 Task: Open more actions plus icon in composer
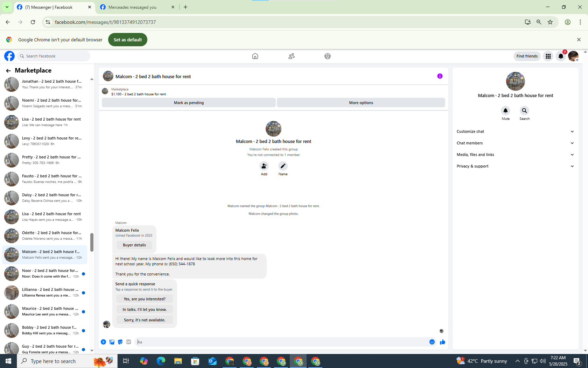pos(103,342)
